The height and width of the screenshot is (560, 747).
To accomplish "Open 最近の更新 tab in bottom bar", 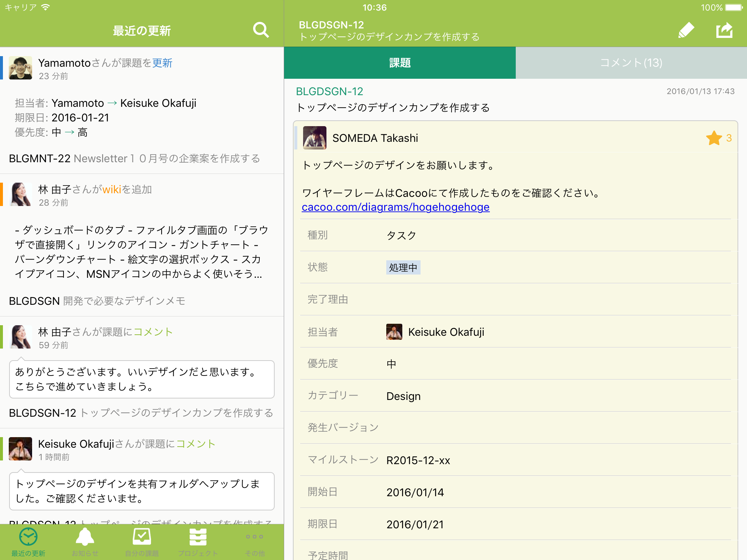I will click(x=28, y=542).
